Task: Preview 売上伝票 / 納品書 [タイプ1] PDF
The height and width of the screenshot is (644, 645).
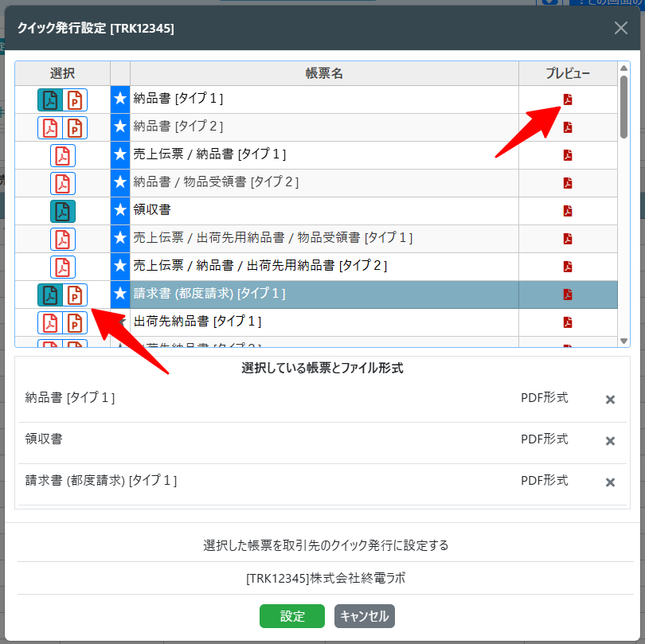Action: point(568,155)
